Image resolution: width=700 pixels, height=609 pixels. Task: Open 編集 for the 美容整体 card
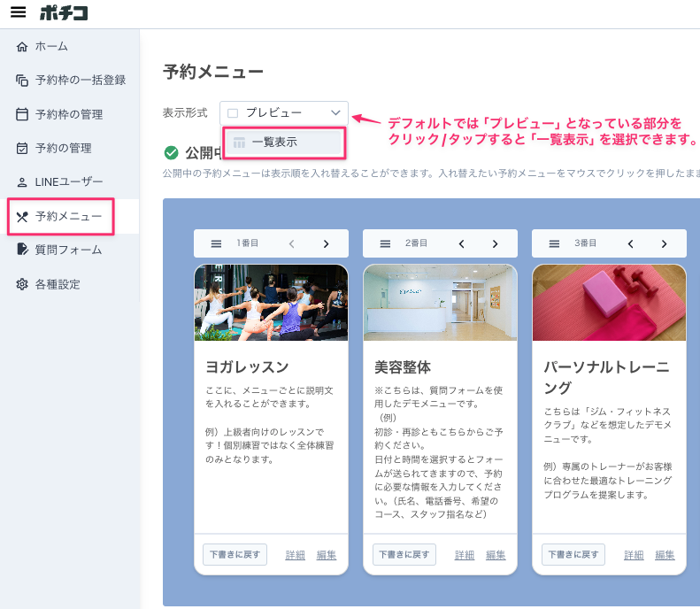click(496, 555)
